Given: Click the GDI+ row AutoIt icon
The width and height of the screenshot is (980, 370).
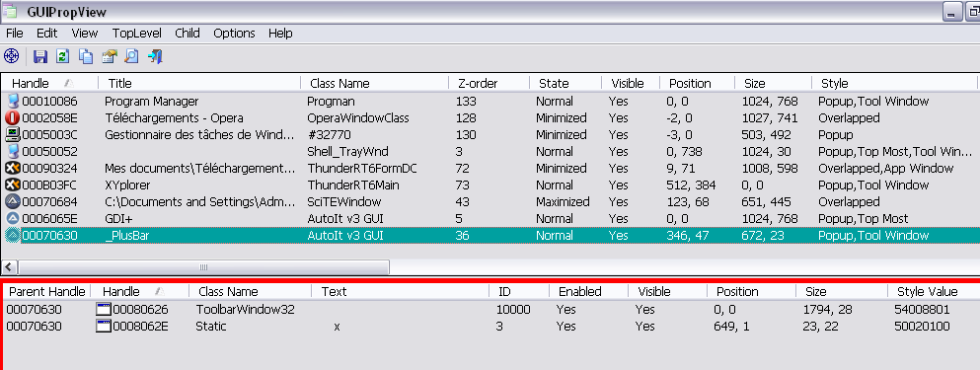Looking at the screenshot, I should [13, 219].
